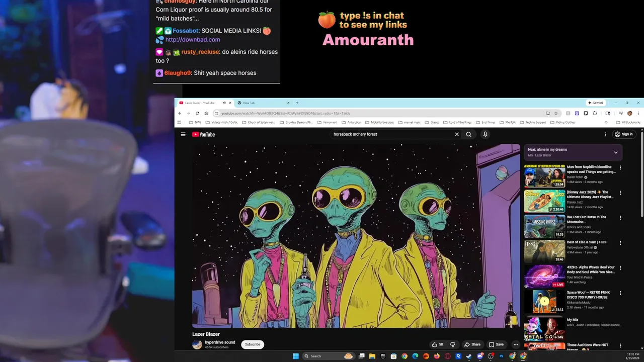The width and height of the screenshot is (644, 362).
Task: Activate search with your voice microphone
Action: coord(485,134)
